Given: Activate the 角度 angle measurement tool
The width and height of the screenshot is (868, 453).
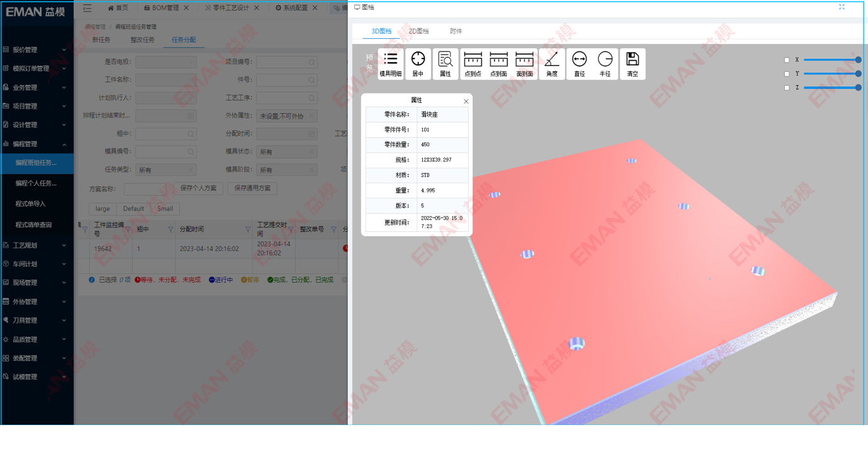Looking at the screenshot, I should tap(552, 64).
